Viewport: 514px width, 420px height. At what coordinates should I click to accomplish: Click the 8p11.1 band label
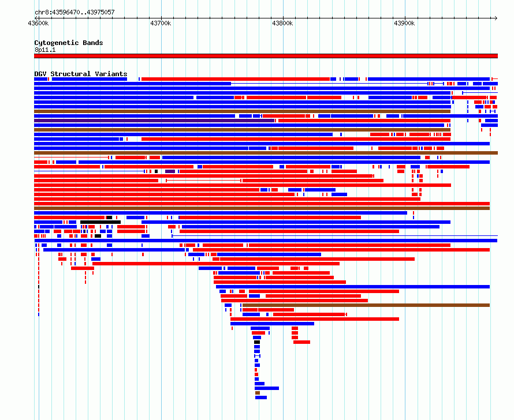coord(45,50)
